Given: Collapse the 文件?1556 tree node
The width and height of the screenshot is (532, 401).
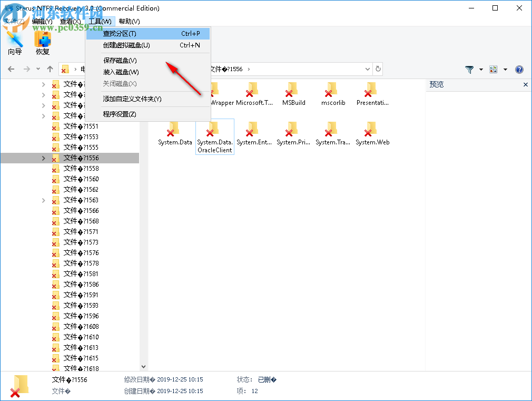Looking at the screenshot, I should pyautogui.click(x=44, y=158).
